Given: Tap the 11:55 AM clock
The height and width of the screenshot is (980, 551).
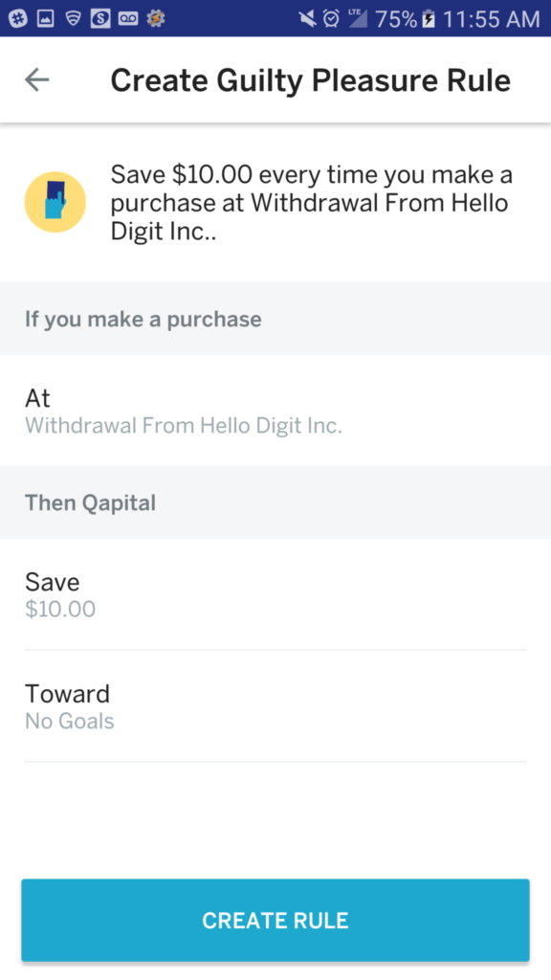Looking at the screenshot, I should [x=491, y=19].
